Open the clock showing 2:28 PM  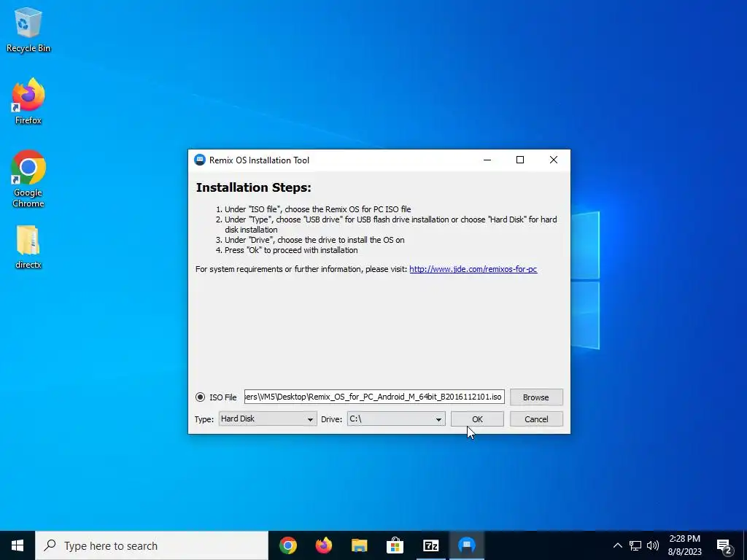tap(685, 545)
